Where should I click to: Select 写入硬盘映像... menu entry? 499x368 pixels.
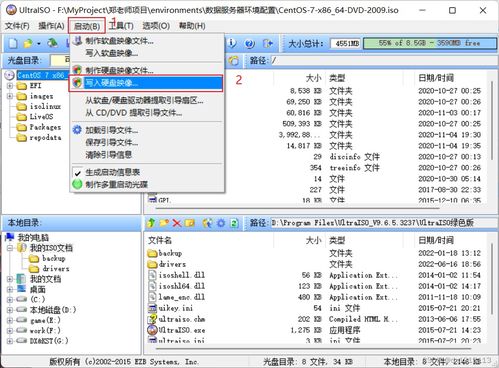coord(146,83)
